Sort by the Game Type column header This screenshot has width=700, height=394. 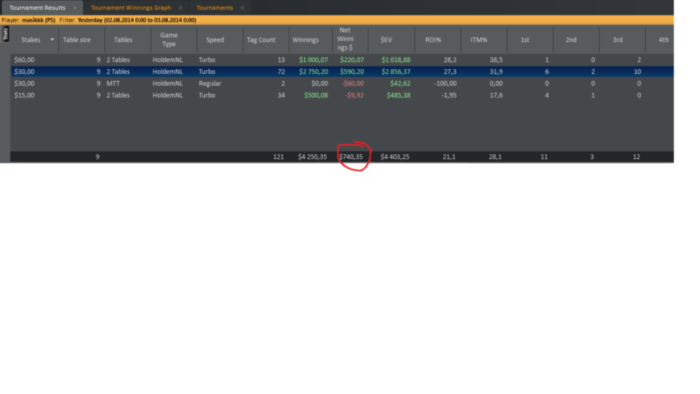click(169, 40)
